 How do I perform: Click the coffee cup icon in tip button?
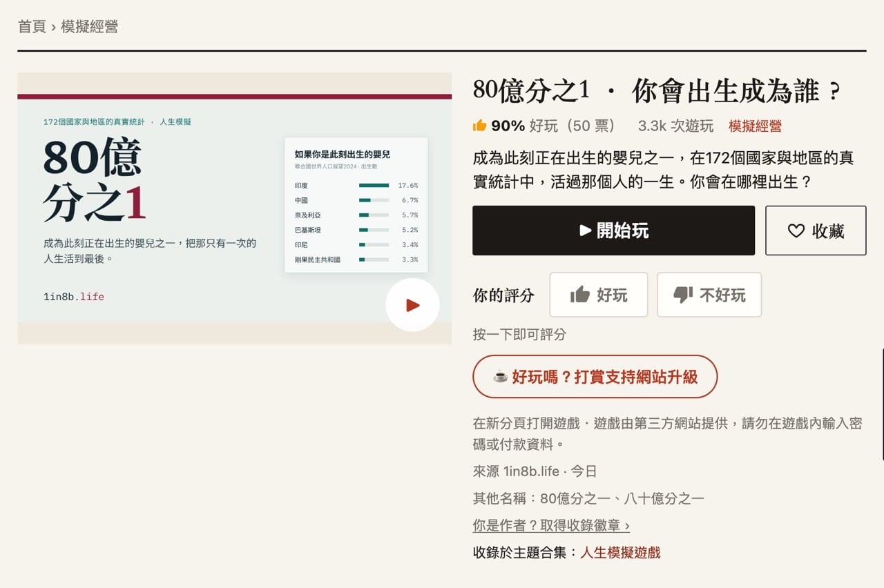(x=501, y=377)
